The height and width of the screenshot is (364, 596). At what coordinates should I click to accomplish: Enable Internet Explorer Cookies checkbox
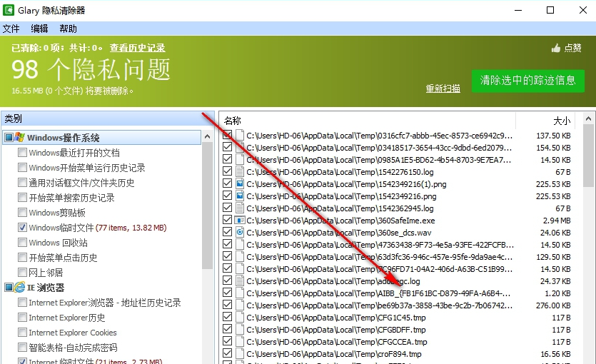click(22, 332)
